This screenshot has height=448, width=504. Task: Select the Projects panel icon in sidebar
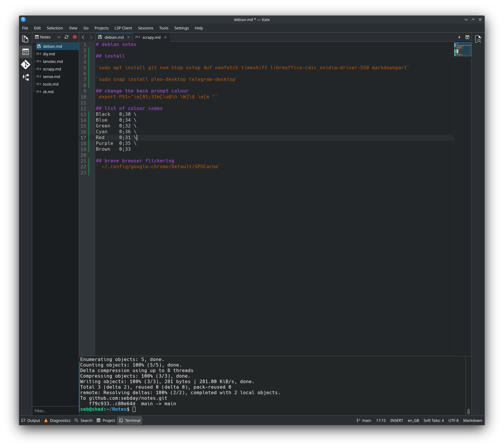25,52
